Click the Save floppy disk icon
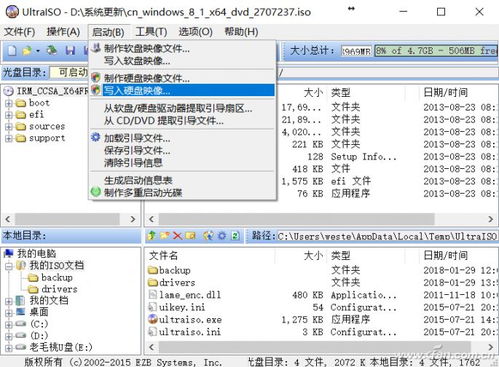Image resolution: width=499 pixels, height=367 pixels. [x=70, y=50]
